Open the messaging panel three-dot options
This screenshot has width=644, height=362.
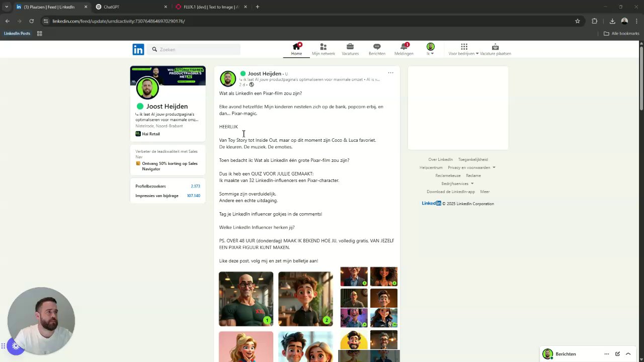coord(607,354)
